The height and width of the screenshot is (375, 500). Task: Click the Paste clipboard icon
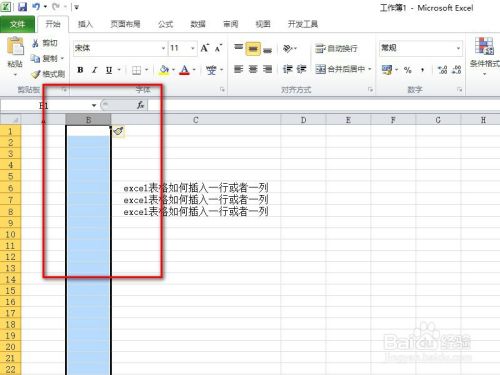[x=15, y=46]
